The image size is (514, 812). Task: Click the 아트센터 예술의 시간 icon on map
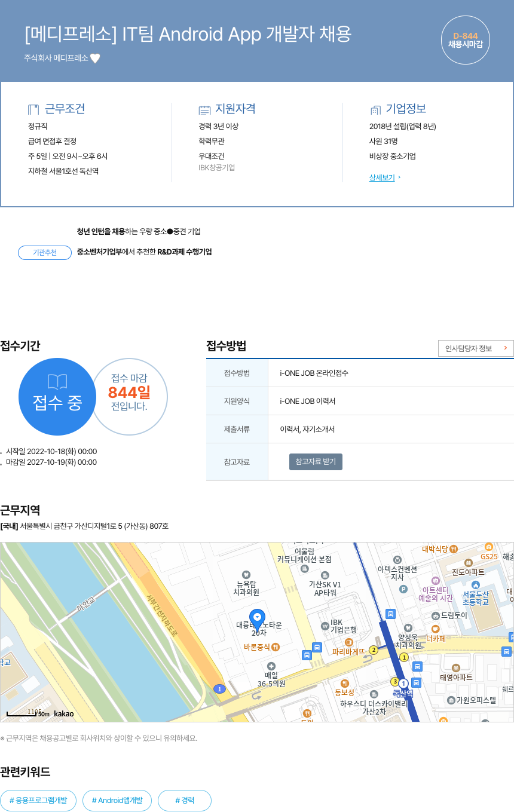(435, 580)
